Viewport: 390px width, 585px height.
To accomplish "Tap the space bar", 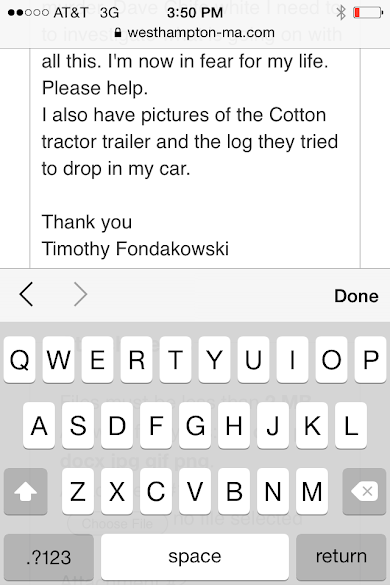I will [195, 557].
